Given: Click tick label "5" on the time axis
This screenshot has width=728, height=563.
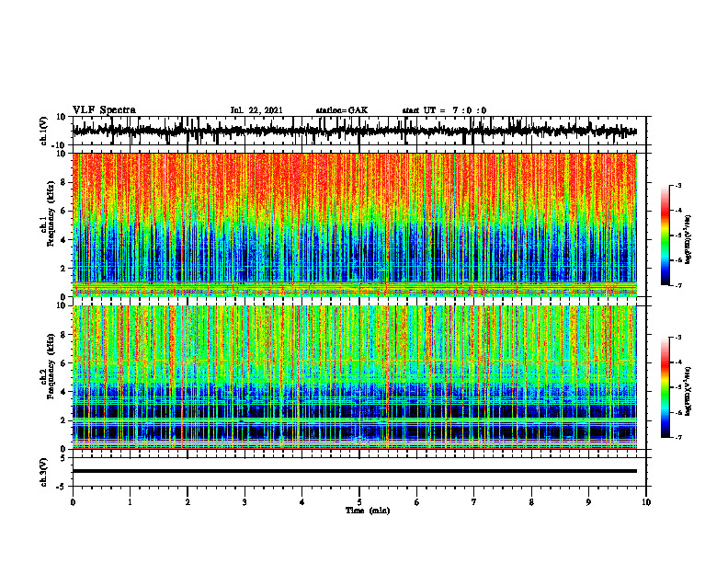Looking at the screenshot, I should [359, 502].
